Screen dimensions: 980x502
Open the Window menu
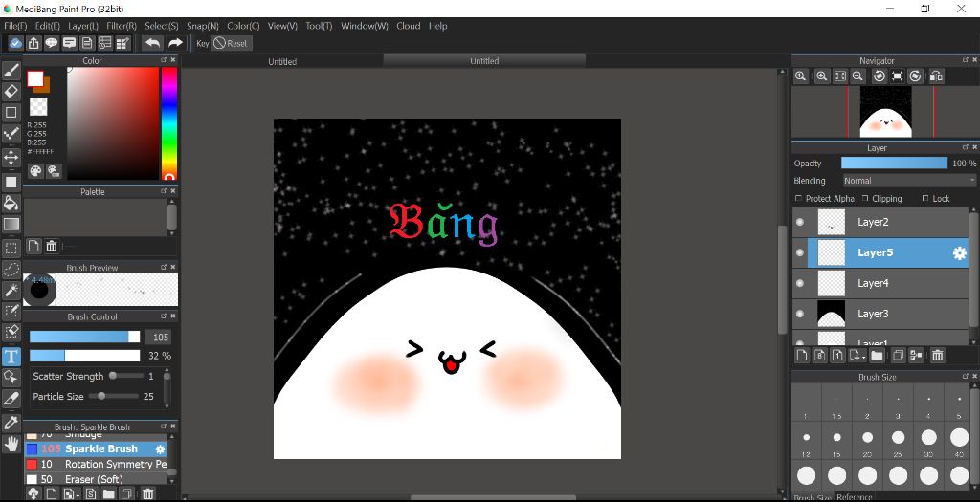point(365,26)
